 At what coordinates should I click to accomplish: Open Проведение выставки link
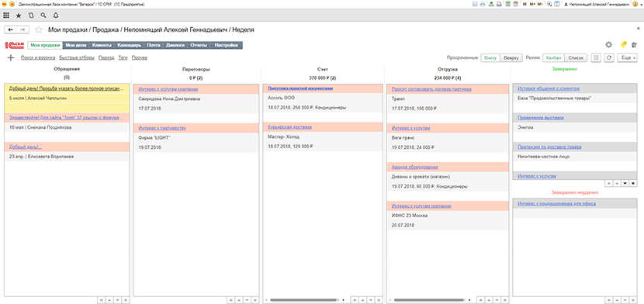(x=541, y=118)
